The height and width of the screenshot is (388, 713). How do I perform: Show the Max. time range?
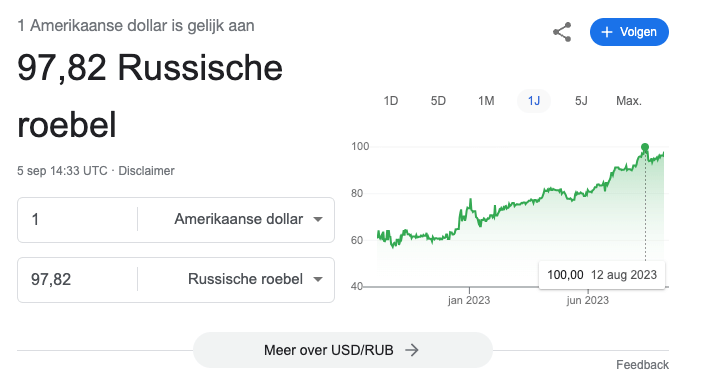[x=629, y=101]
